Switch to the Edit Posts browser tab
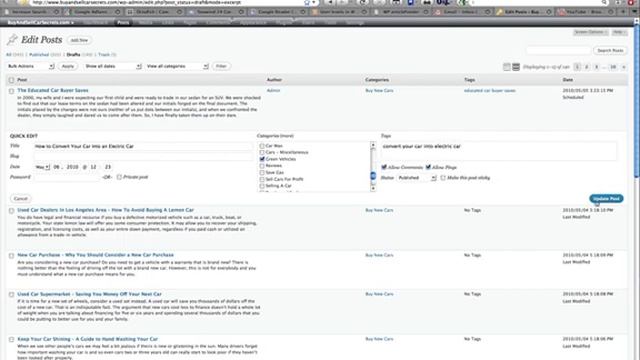The image size is (640, 360). [524, 12]
